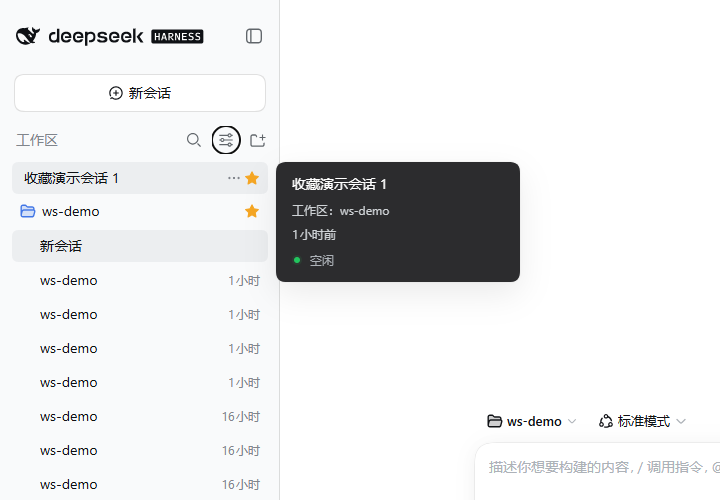Image resolution: width=720 pixels, height=500 pixels.
Task: Click the green 空闲 status in tooltip
Action: pos(314,260)
